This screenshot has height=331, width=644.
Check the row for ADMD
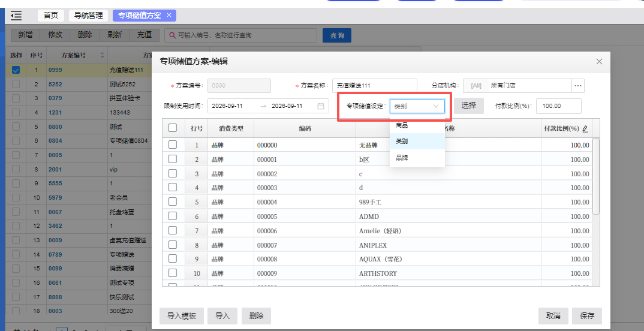click(x=173, y=216)
